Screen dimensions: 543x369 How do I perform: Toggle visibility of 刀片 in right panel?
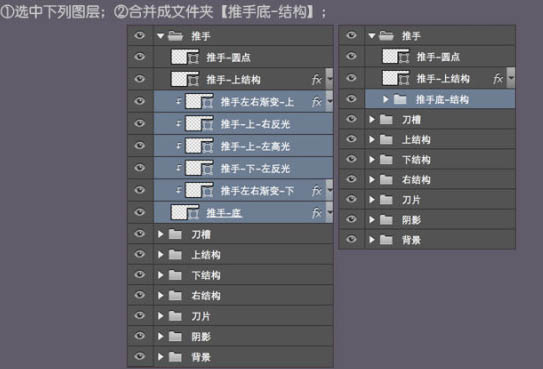[x=351, y=199]
